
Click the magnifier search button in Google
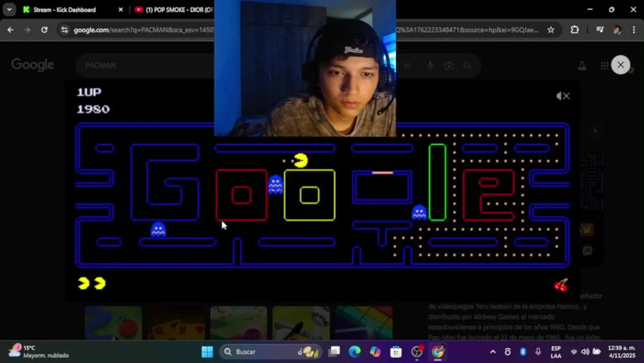pyautogui.click(x=468, y=66)
